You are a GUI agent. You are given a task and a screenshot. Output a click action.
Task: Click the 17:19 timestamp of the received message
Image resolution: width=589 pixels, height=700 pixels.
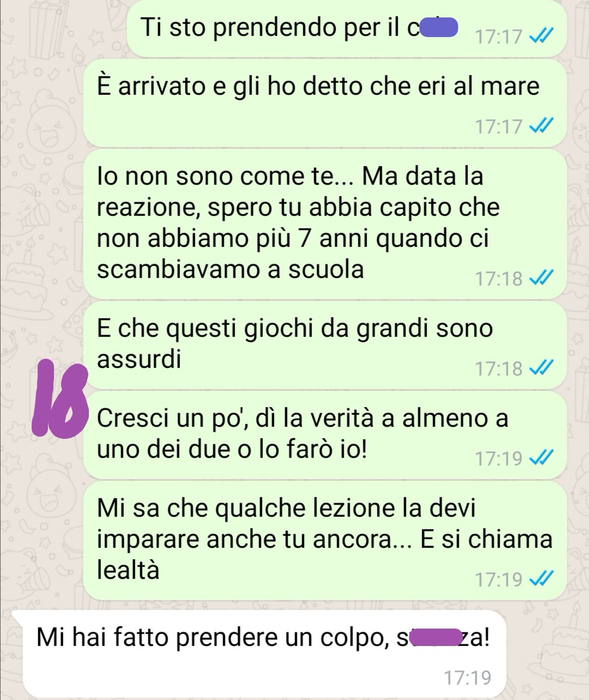tap(467, 678)
